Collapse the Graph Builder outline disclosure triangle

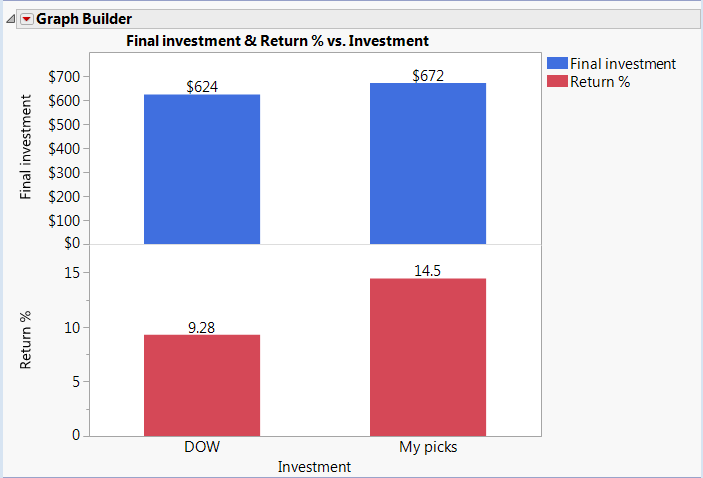10,19
